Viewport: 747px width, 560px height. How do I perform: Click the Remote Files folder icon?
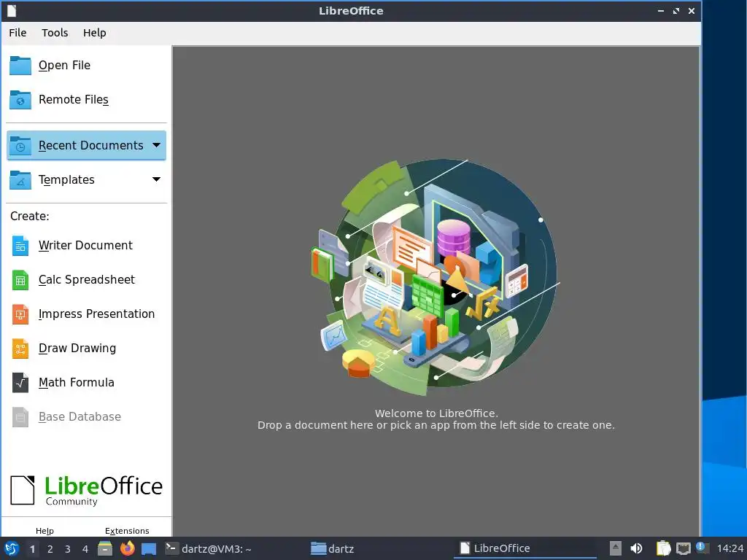point(20,99)
